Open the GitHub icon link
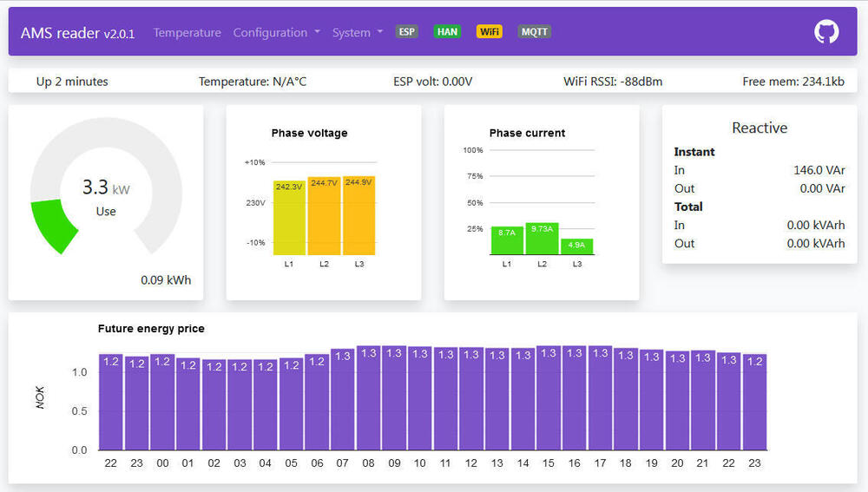 (826, 32)
